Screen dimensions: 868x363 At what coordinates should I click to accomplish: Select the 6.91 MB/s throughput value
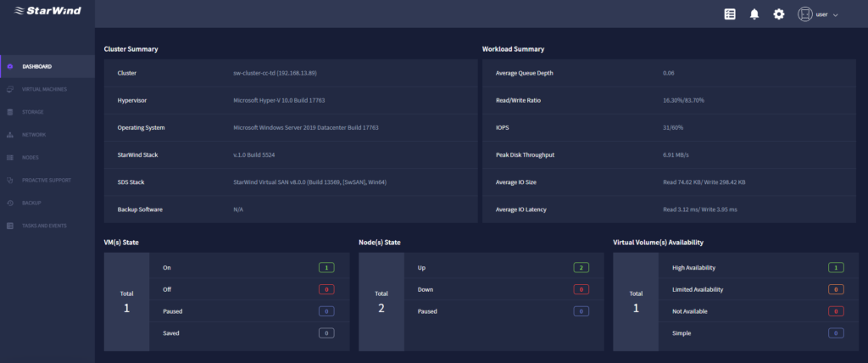[x=676, y=154]
